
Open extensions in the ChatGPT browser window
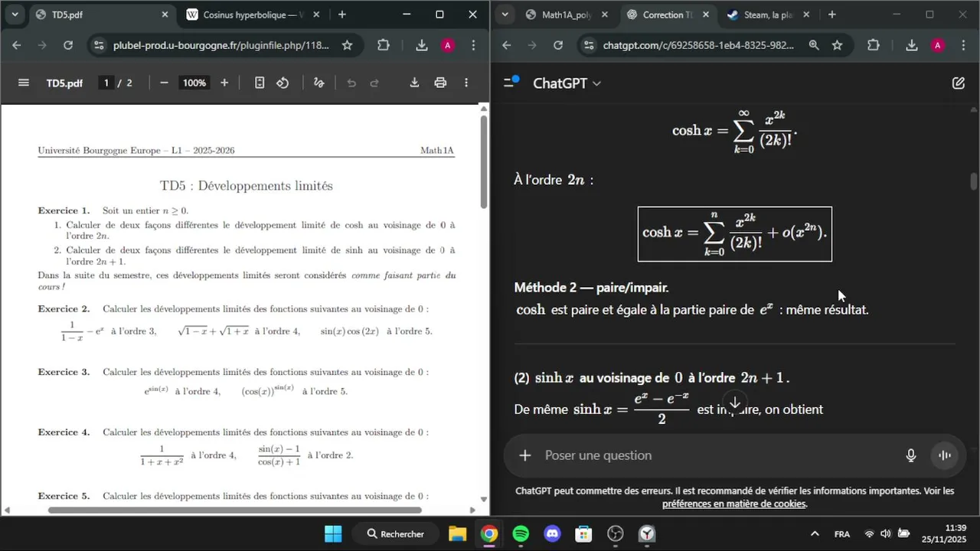tap(874, 45)
